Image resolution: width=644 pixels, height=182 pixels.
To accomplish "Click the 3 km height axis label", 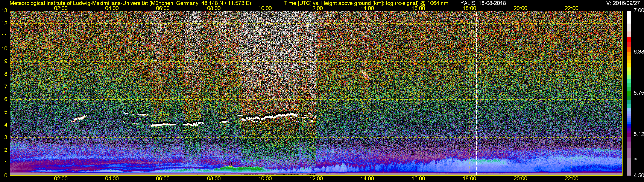I will click(x=6, y=137).
